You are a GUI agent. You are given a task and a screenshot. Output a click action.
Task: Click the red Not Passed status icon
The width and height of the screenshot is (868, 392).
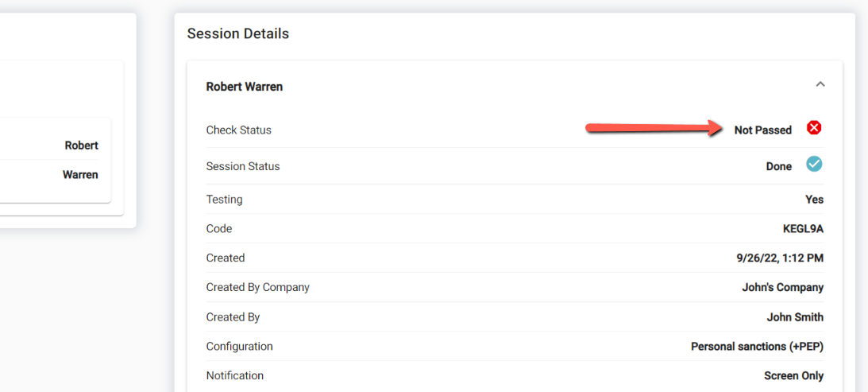814,128
